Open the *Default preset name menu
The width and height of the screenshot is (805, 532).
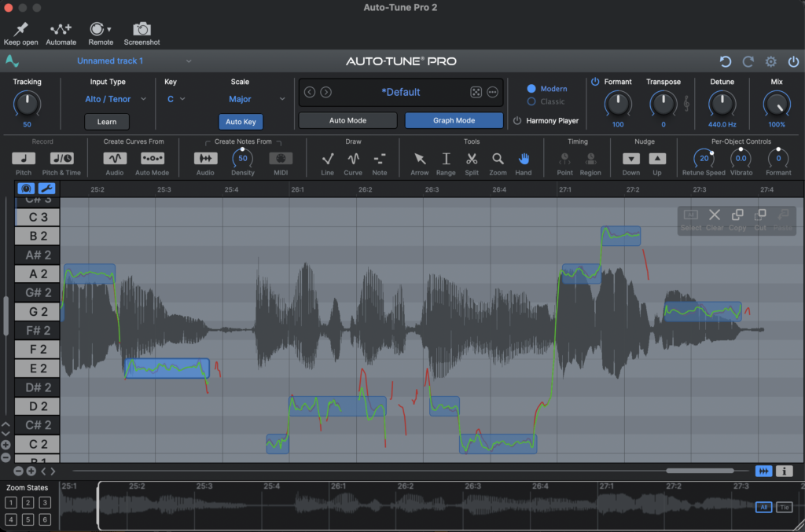(x=400, y=93)
